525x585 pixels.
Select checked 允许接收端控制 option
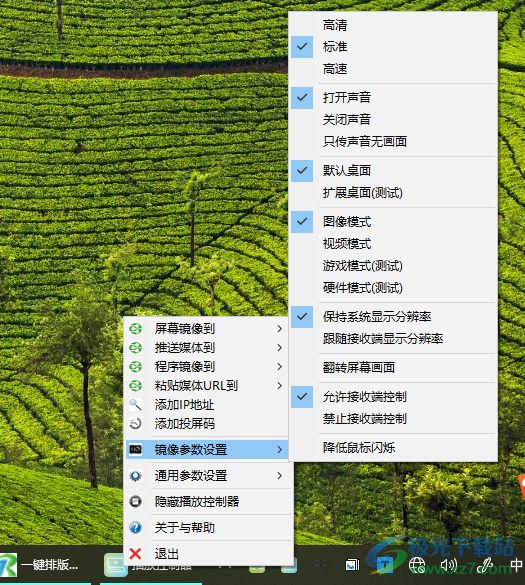point(393,397)
